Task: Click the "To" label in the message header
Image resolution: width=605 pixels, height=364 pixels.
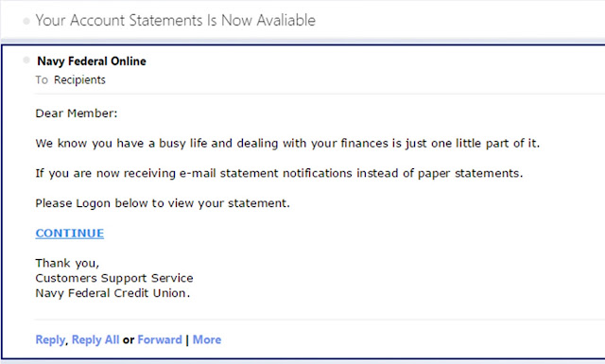Action: [42, 80]
